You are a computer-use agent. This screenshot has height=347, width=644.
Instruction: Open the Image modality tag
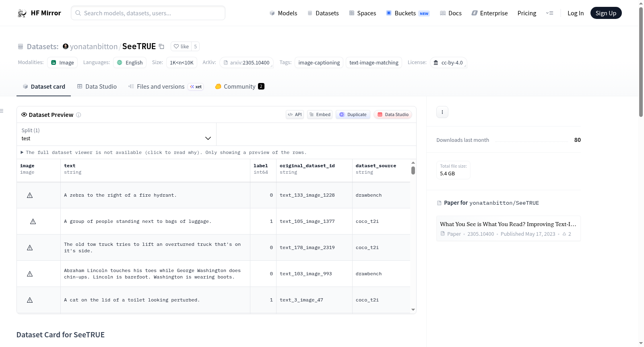[62, 62]
